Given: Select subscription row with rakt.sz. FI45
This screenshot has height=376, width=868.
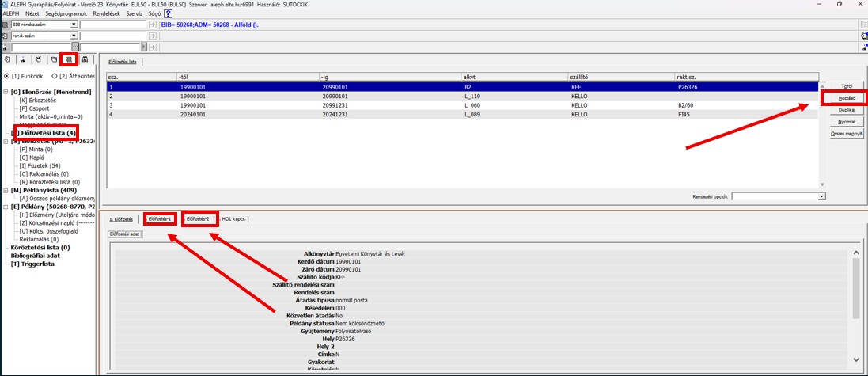Looking at the screenshot, I should click(461, 113).
